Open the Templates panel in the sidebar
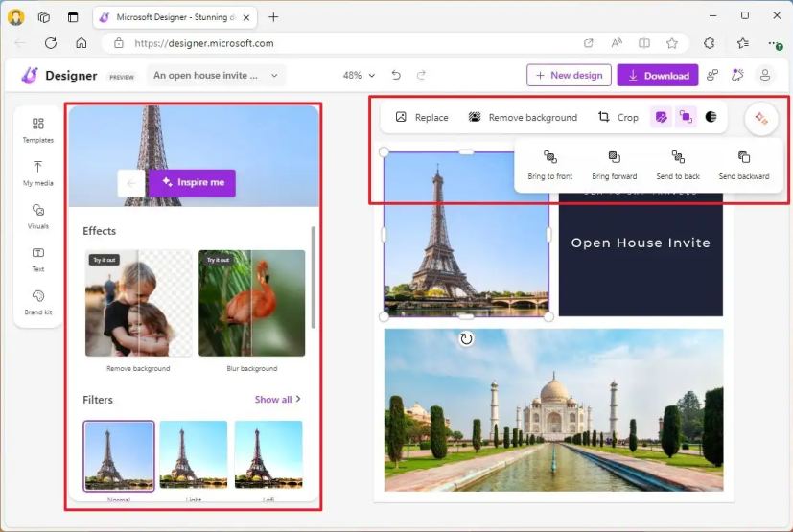Image resolution: width=793 pixels, height=532 pixels. coord(38,130)
